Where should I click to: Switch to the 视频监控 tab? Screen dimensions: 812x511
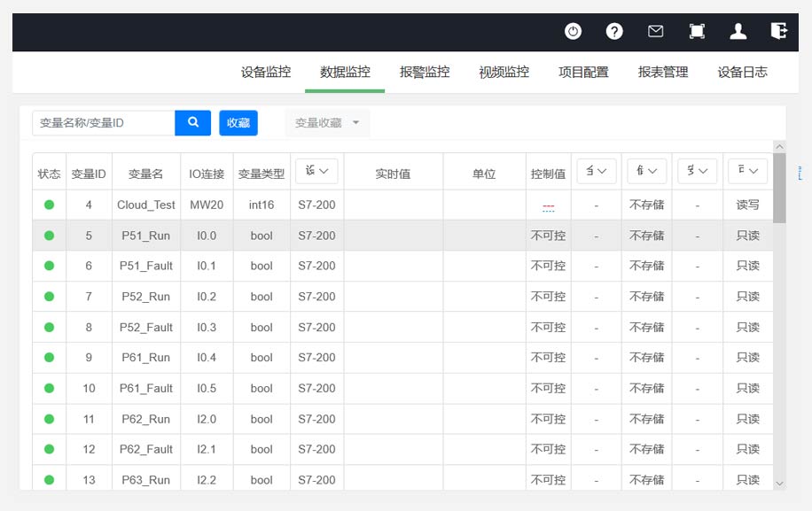pyautogui.click(x=504, y=72)
